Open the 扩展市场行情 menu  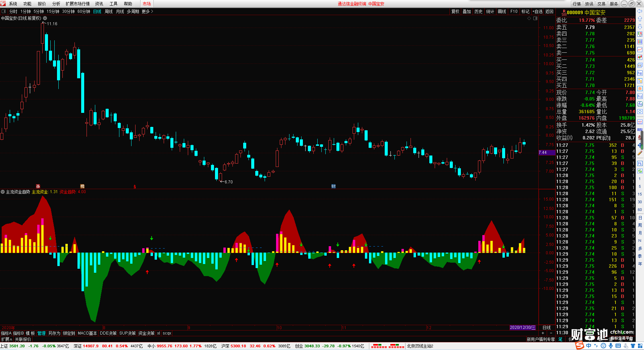78,4
